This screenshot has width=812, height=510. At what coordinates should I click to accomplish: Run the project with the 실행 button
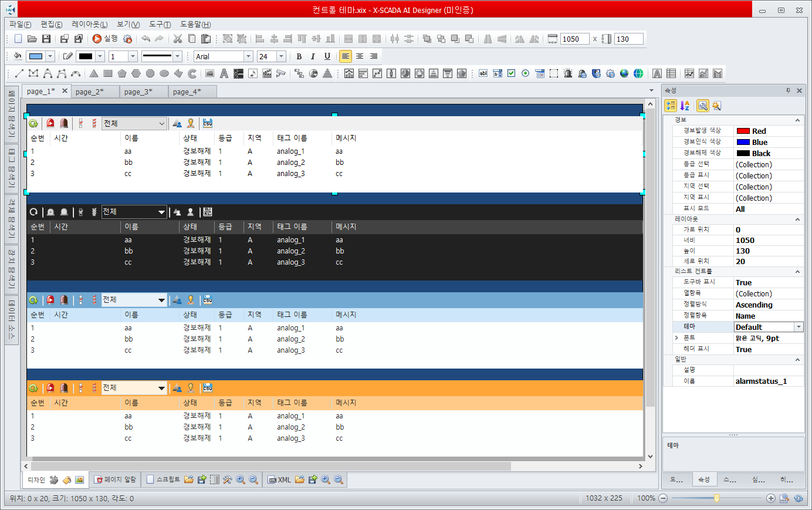pyautogui.click(x=105, y=39)
